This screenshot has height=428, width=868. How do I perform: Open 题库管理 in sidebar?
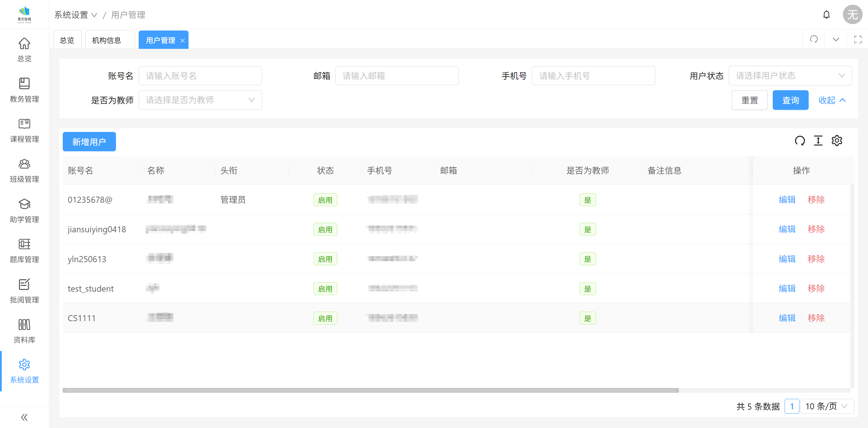(x=24, y=251)
